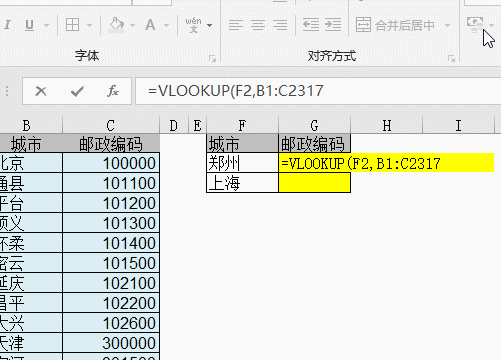
Task: Select column B header
Action: pos(31,126)
